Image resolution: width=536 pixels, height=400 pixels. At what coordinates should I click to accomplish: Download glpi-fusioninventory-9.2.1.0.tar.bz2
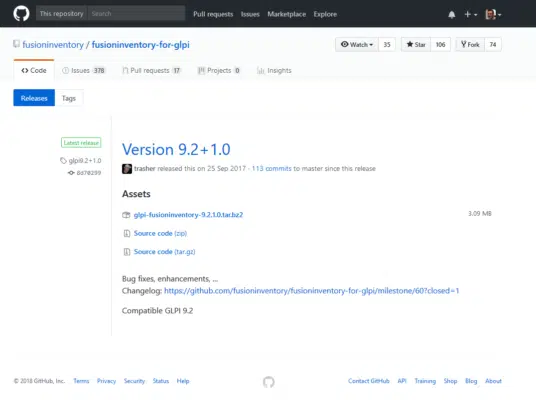point(188,215)
